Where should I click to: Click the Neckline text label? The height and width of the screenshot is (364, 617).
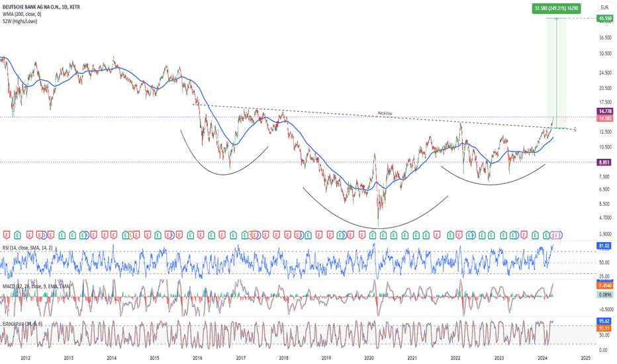coord(385,113)
